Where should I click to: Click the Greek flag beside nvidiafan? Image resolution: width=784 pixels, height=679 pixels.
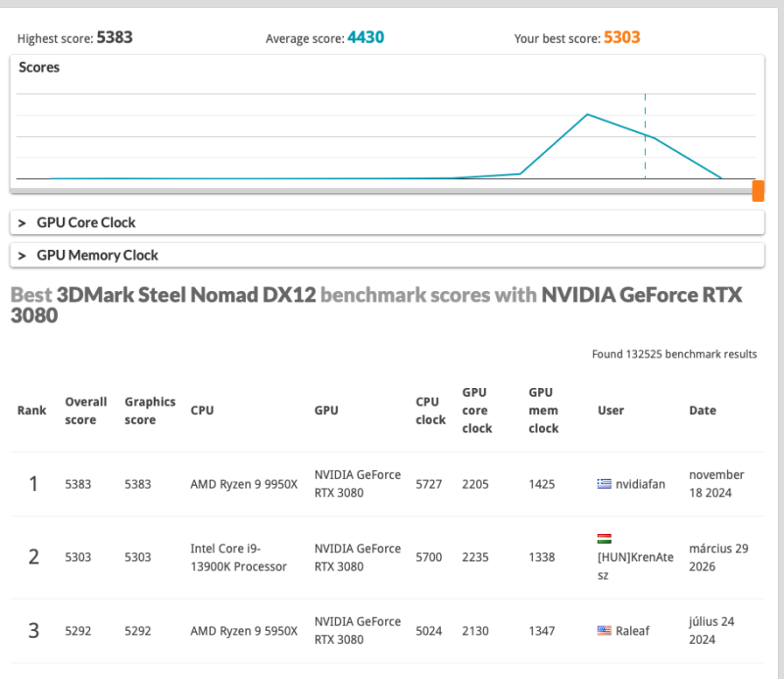[605, 483]
